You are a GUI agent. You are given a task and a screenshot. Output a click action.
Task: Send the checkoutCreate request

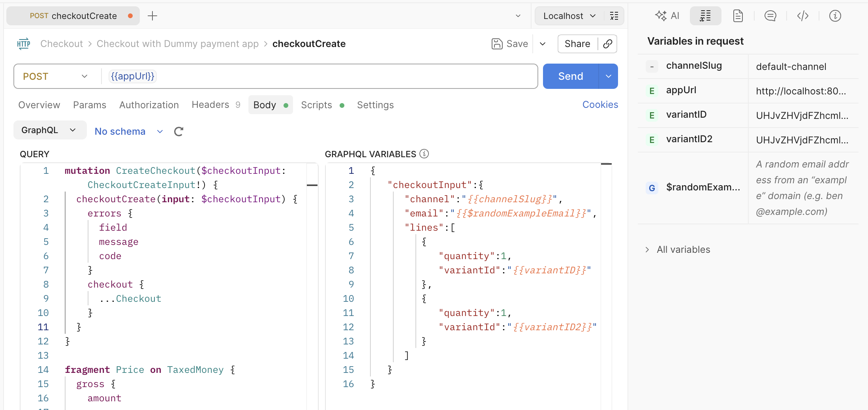pyautogui.click(x=570, y=76)
